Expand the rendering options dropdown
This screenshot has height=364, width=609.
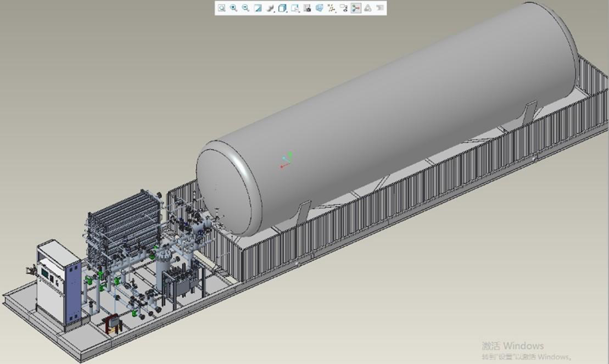[270, 8]
